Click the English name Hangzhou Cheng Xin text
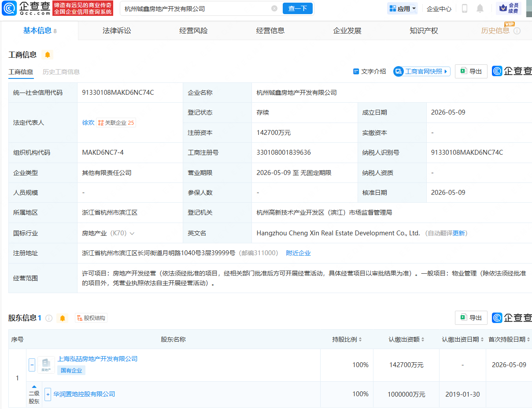Image resolution: width=532 pixels, height=409 pixels. click(x=338, y=233)
